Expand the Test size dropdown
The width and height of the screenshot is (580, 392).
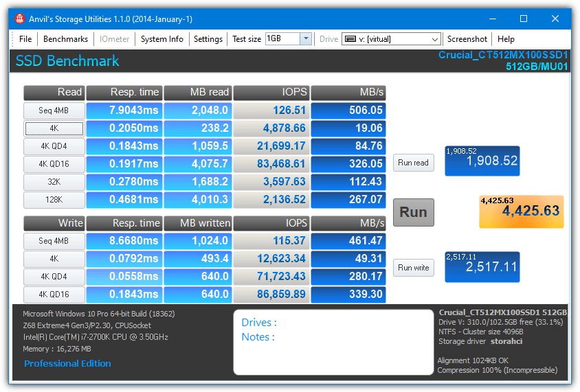click(x=306, y=39)
